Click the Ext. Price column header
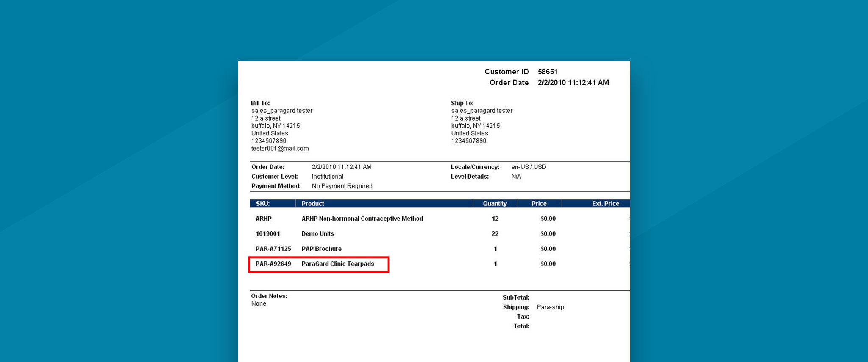This screenshot has height=362, width=868. (606, 204)
